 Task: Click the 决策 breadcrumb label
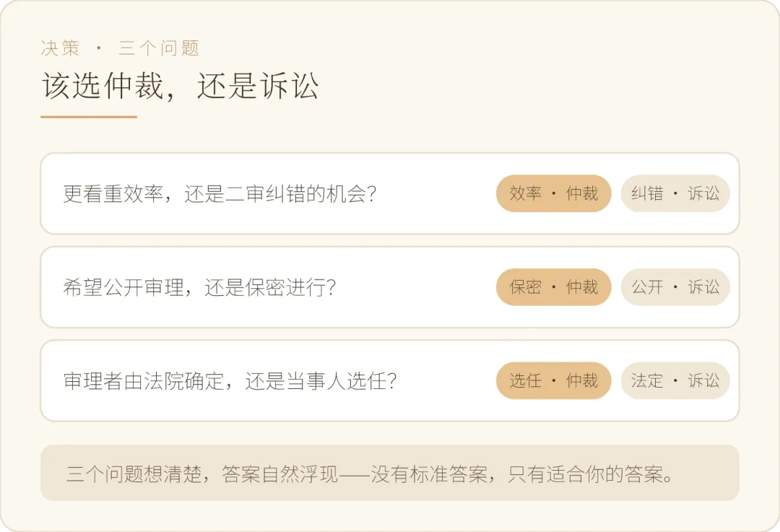[x=60, y=48]
